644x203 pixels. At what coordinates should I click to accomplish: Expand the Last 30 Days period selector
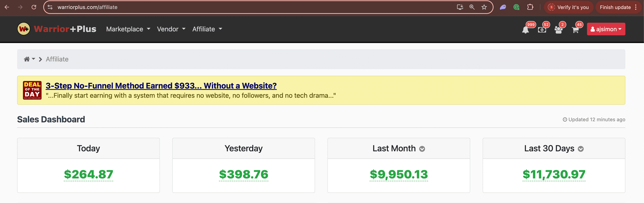coord(580,149)
